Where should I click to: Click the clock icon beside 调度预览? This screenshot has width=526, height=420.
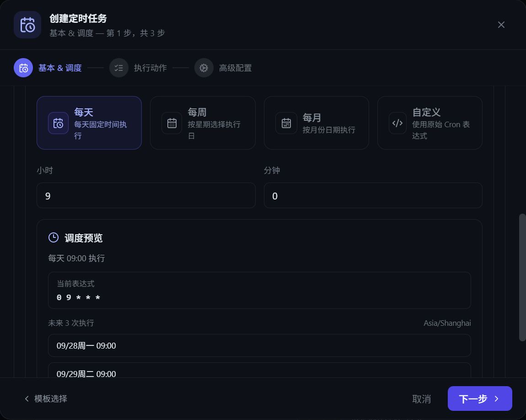pos(54,237)
